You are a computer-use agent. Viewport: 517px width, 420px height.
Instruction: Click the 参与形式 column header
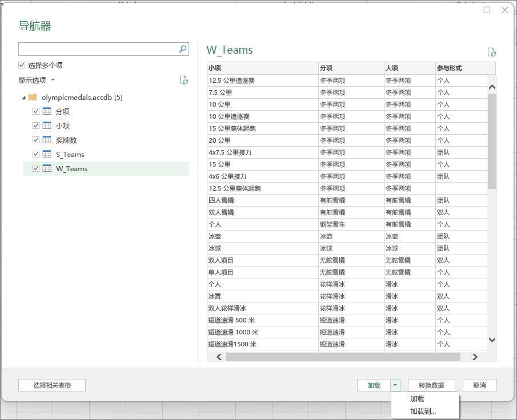point(466,68)
